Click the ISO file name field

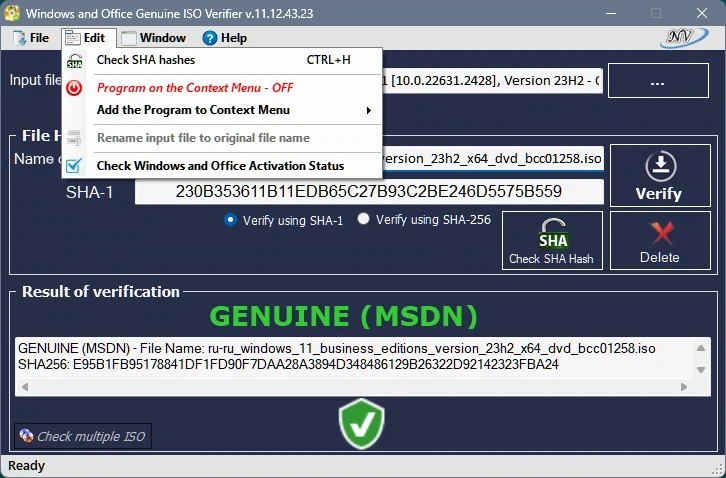492,159
